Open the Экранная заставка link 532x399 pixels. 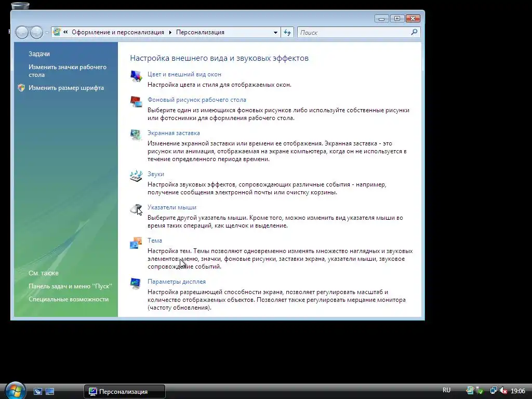click(x=174, y=133)
